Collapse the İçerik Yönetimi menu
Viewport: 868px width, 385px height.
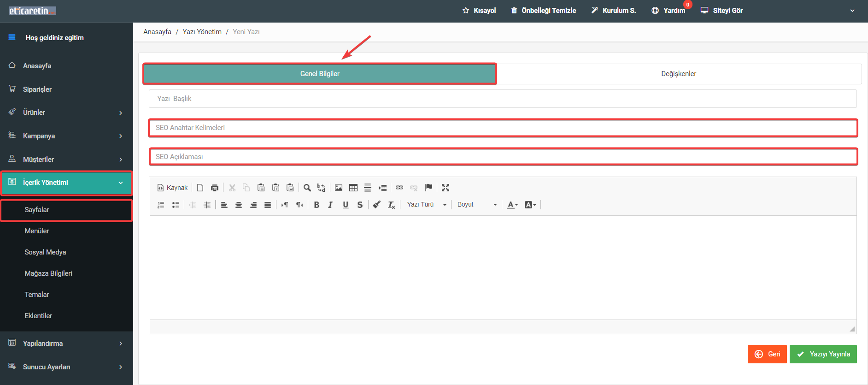click(66, 183)
